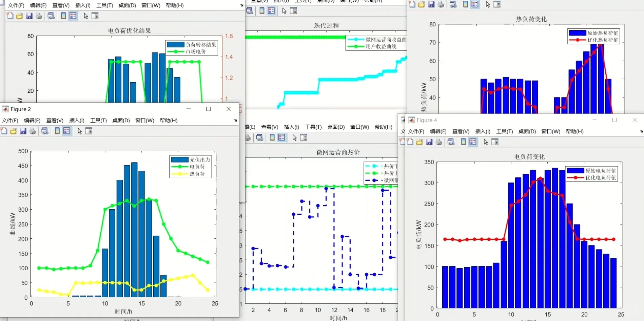The height and width of the screenshot is (321, 644).
Task: Click Link Plot icon in Figure 2 toolbar
Action: tap(45, 131)
